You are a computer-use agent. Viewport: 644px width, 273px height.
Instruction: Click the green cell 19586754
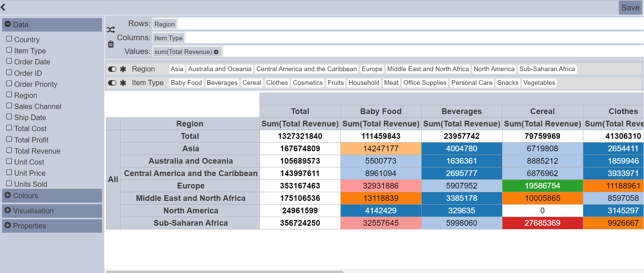tap(542, 186)
